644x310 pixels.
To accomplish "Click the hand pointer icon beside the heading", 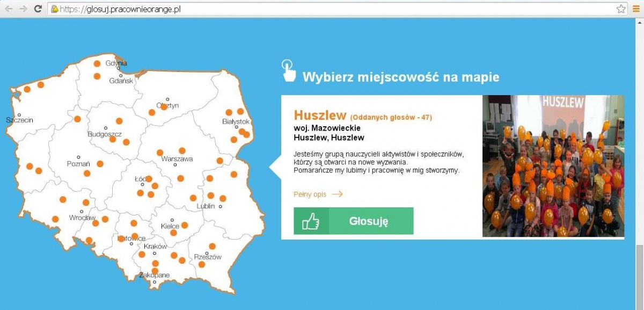I will pyautogui.click(x=289, y=70).
